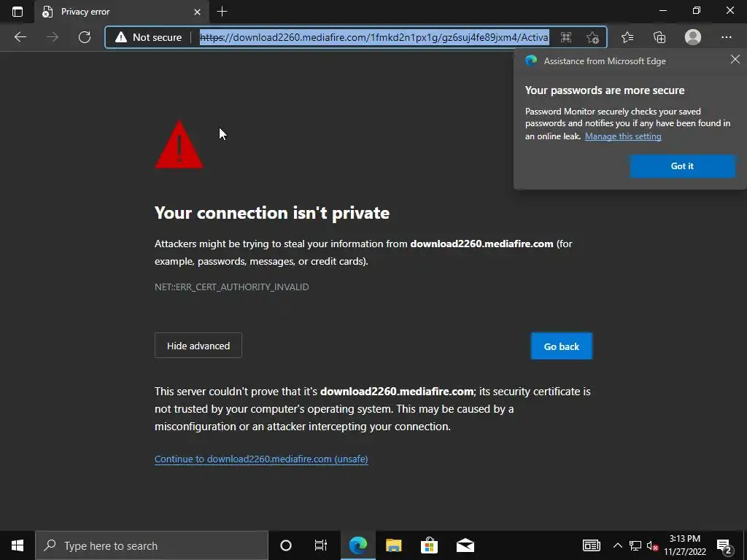The height and width of the screenshot is (560, 747).
Task: Open News and interests taskbar icon
Action: [x=591, y=545]
